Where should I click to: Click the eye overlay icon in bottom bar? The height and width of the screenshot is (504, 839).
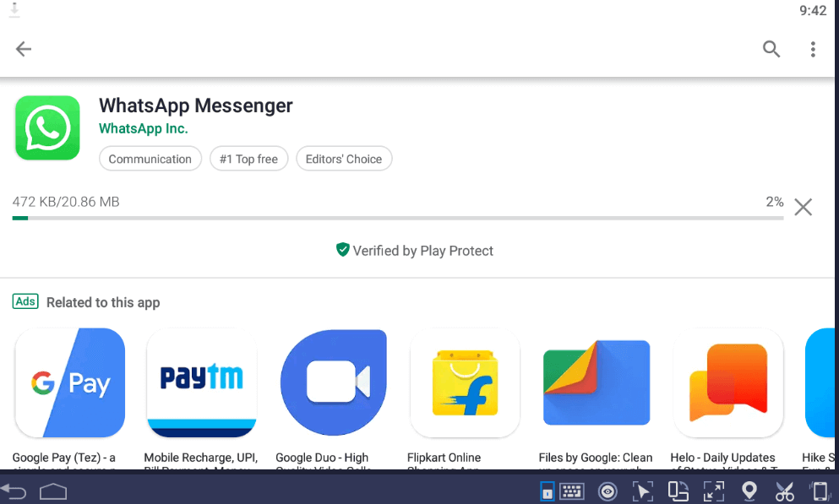[x=607, y=491]
